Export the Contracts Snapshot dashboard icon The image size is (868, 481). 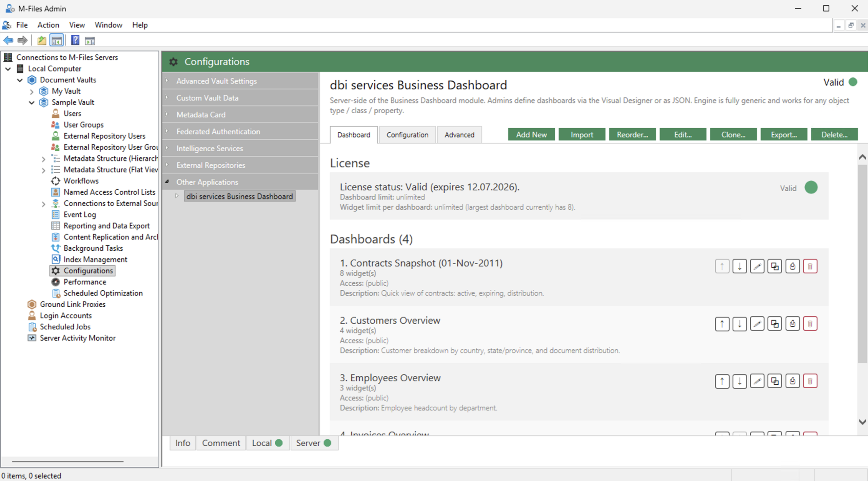[792, 266]
